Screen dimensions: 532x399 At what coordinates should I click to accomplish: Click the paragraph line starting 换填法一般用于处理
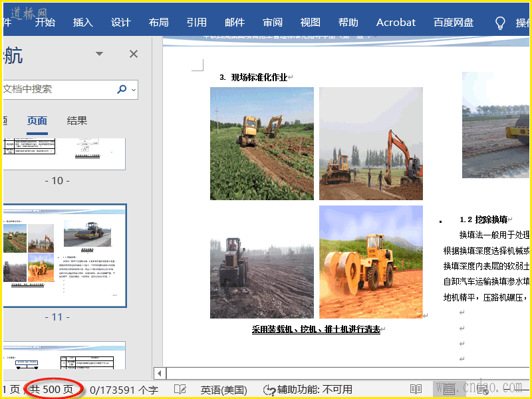(x=494, y=235)
